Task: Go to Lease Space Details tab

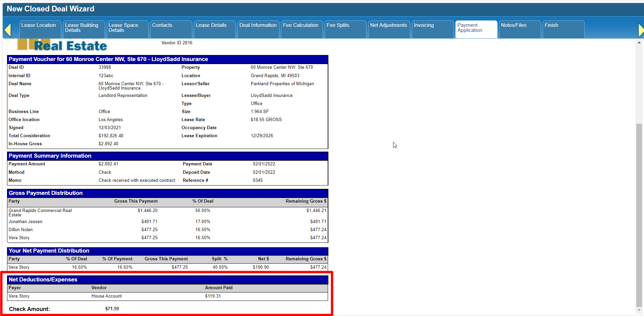Action: coord(127,29)
